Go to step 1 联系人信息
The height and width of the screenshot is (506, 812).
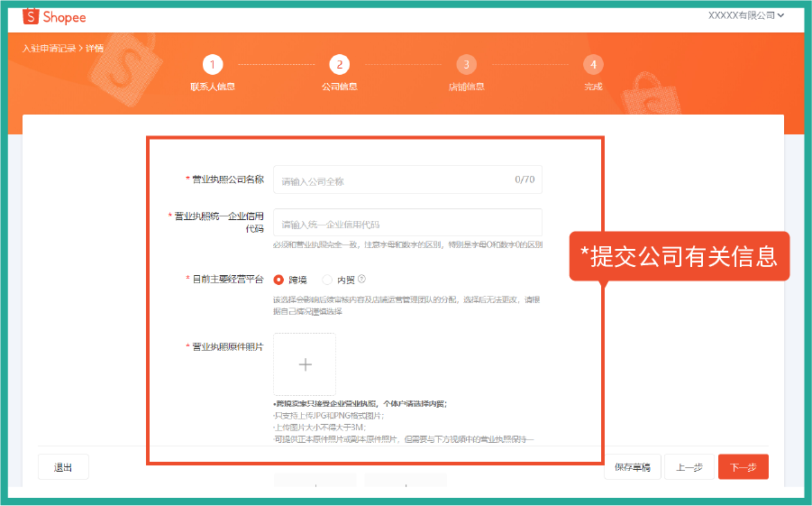pos(213,73)
